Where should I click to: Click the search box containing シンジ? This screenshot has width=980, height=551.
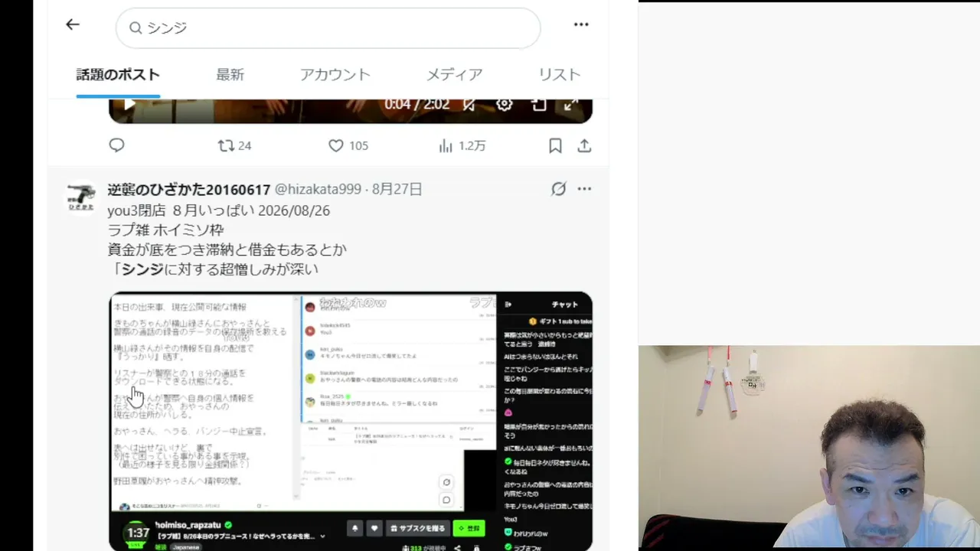[x=328, y=28]
